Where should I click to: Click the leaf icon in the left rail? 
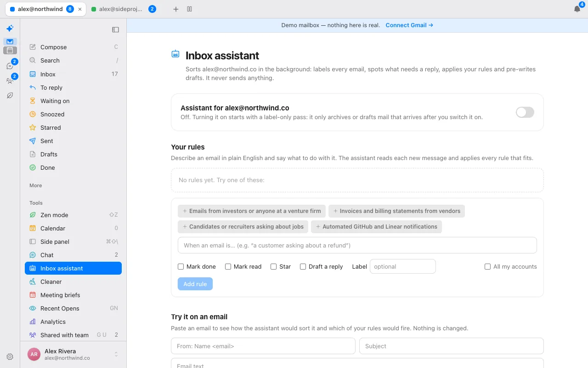10,96
